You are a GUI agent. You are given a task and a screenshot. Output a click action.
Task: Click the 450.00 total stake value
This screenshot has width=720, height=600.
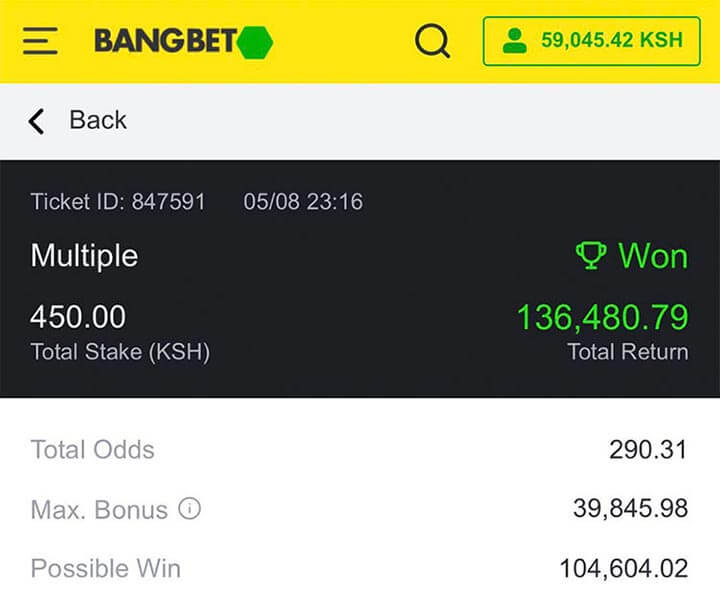coord(78,318)
